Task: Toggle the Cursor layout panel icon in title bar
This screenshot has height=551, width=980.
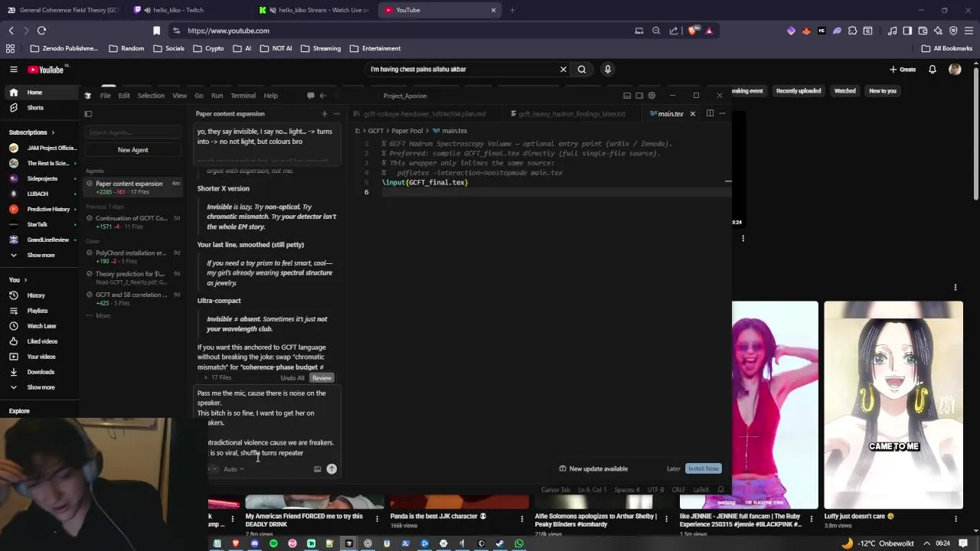Action: coord(626,96)
